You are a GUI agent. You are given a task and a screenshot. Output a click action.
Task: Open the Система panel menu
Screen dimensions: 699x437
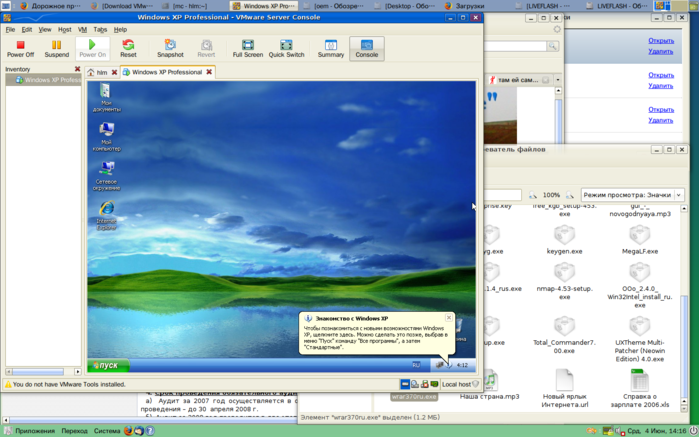pos(107,431)
